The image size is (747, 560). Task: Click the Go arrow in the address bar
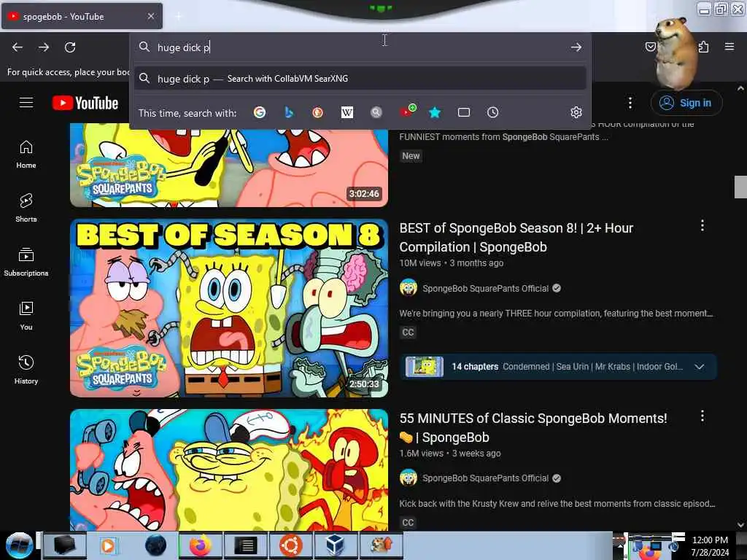[576, 47]
